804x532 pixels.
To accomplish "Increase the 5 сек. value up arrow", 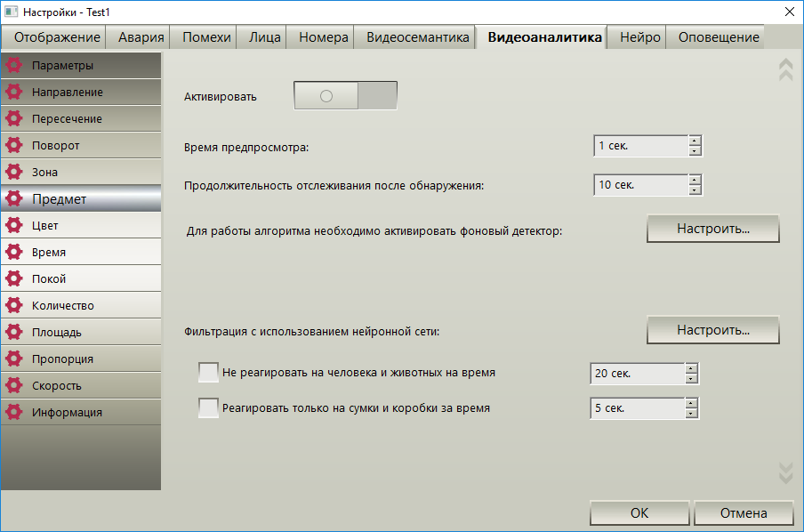I will pyautogui.click(x=691, y=403).
